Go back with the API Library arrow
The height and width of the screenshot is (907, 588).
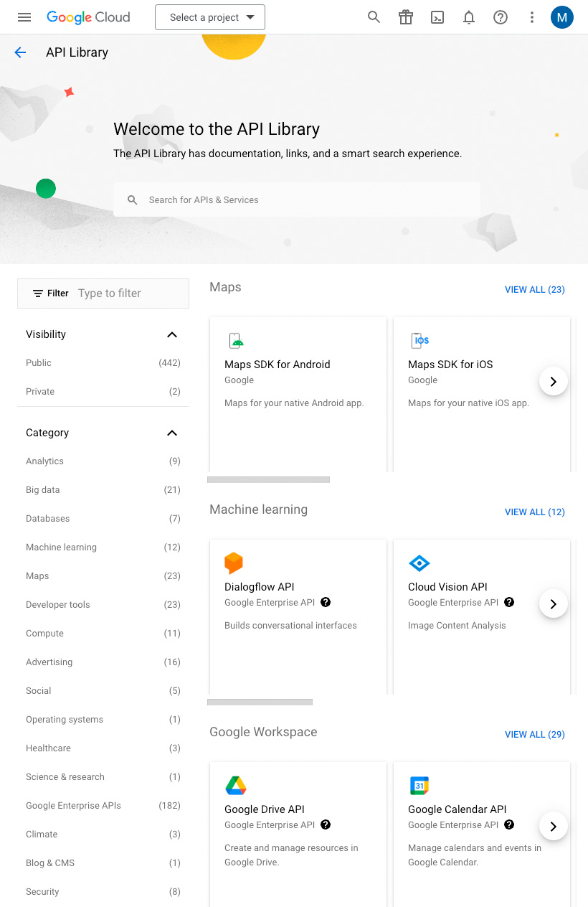pos(20,52)
